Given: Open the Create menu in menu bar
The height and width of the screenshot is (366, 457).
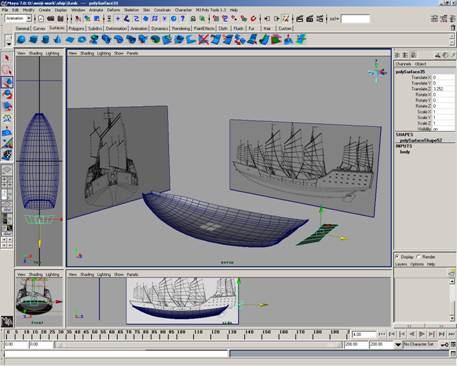Looking at the screenshot, I should 45,10.
